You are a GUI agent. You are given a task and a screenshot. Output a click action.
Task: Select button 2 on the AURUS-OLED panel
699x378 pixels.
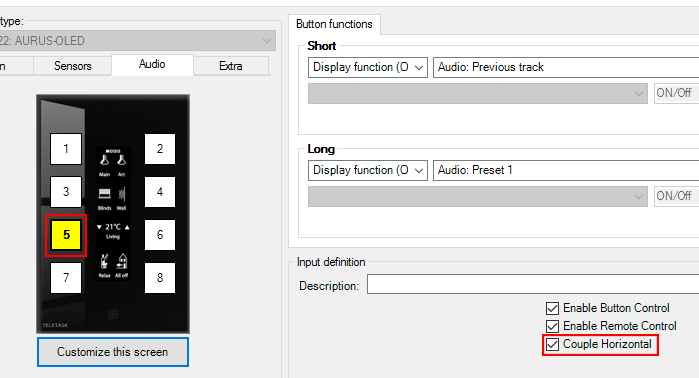click(x=160, y=149)
